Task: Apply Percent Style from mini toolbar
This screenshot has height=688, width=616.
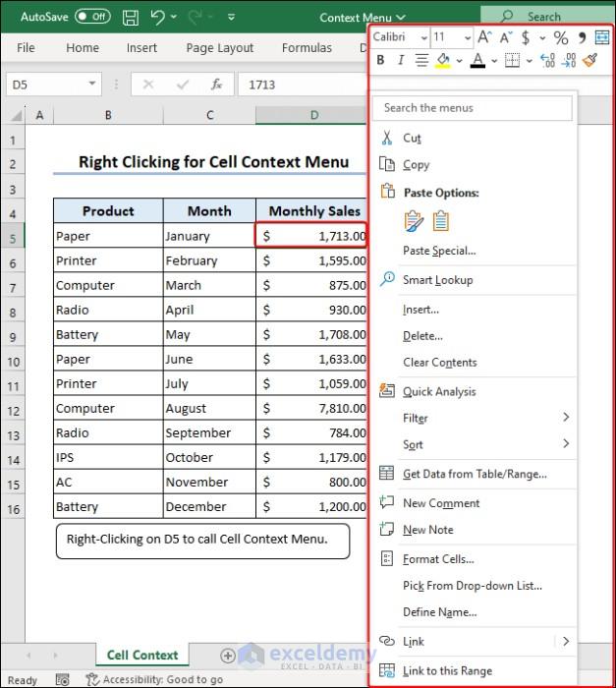Action: point(561,37)
